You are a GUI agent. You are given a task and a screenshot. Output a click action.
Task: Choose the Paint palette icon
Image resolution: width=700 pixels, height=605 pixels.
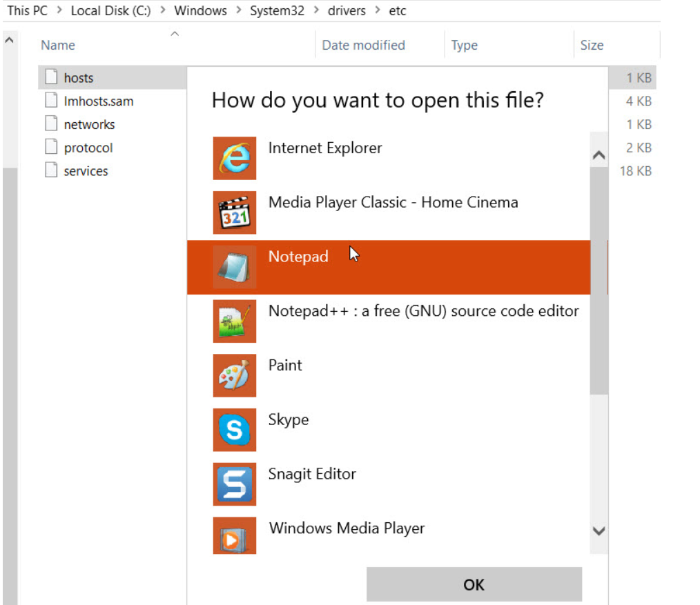pos(234,375)
